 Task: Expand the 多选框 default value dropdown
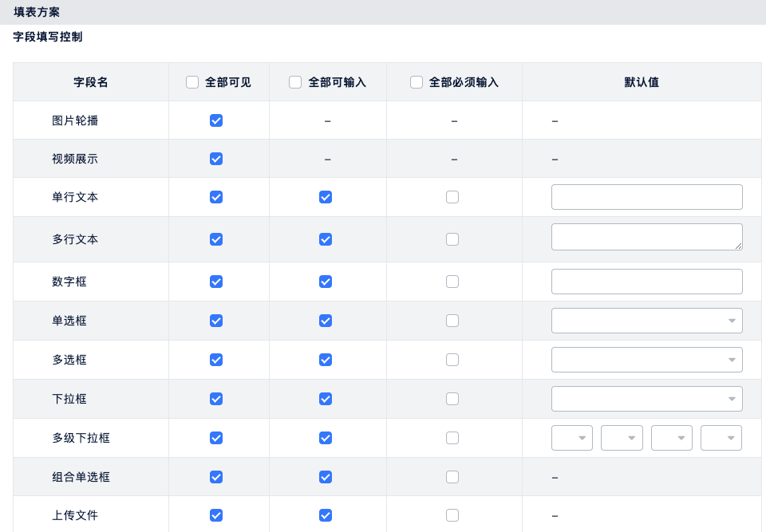pos(646,360)
